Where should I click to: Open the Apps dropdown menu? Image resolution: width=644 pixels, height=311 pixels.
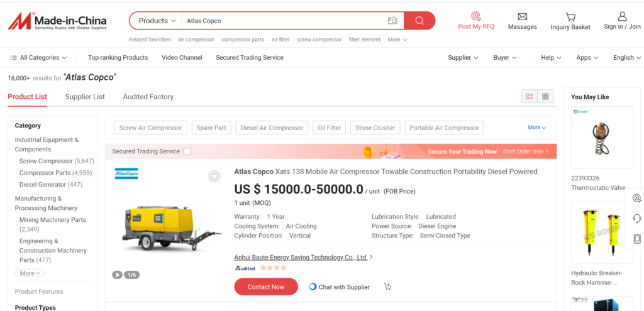click(x=587, y=58)
